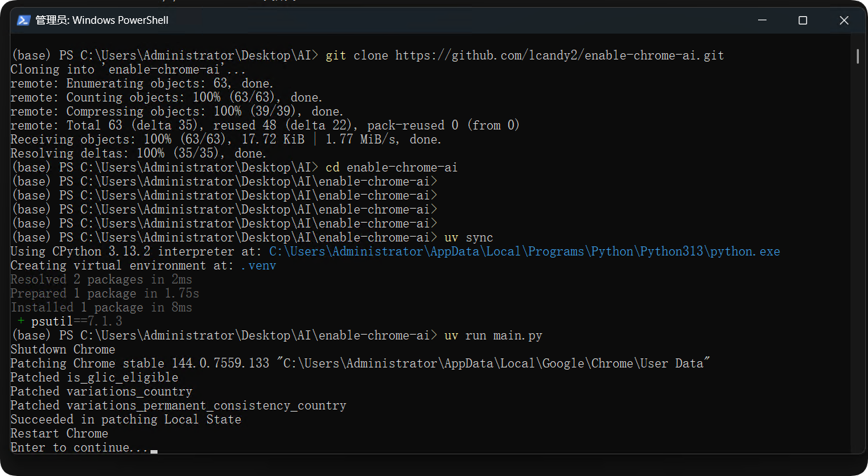Click 'Succeeded in patching Local State' line
Screen dimensions: 868x476
125,419
